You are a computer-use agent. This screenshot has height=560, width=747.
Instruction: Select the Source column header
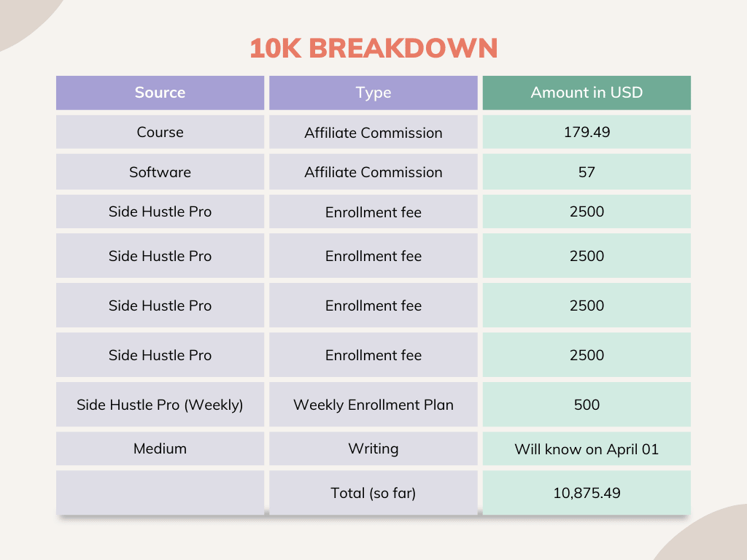pos(160,93)
